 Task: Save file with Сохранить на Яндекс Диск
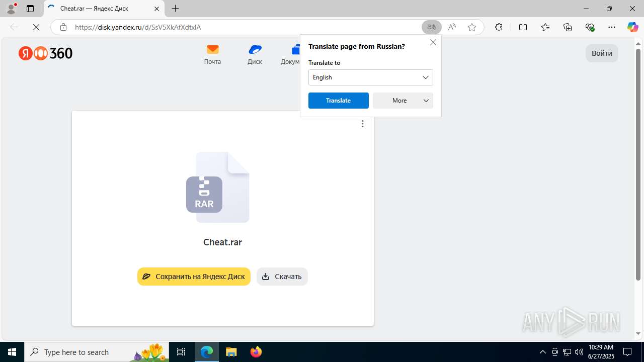coord(194,277)
